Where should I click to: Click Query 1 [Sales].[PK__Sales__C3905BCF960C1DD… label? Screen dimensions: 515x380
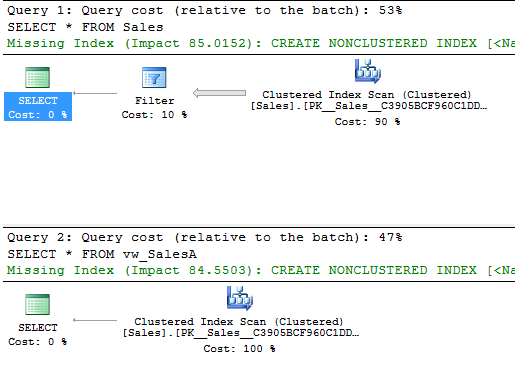[369, 106]
